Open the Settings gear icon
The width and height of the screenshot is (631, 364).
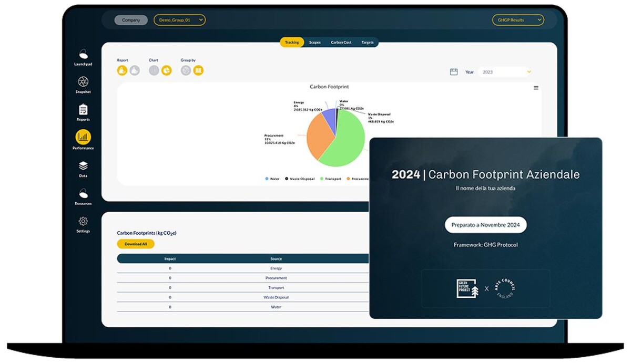pos(83,222)
